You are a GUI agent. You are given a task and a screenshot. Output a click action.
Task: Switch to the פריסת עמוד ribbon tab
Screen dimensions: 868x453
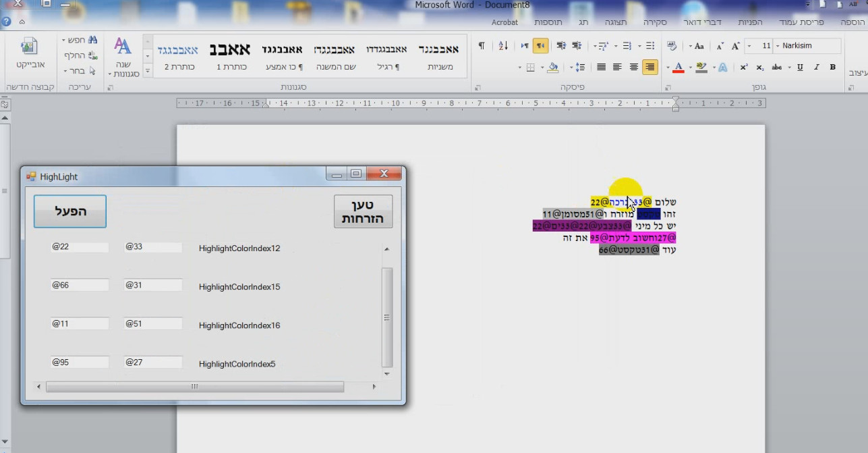pos(802,22)
